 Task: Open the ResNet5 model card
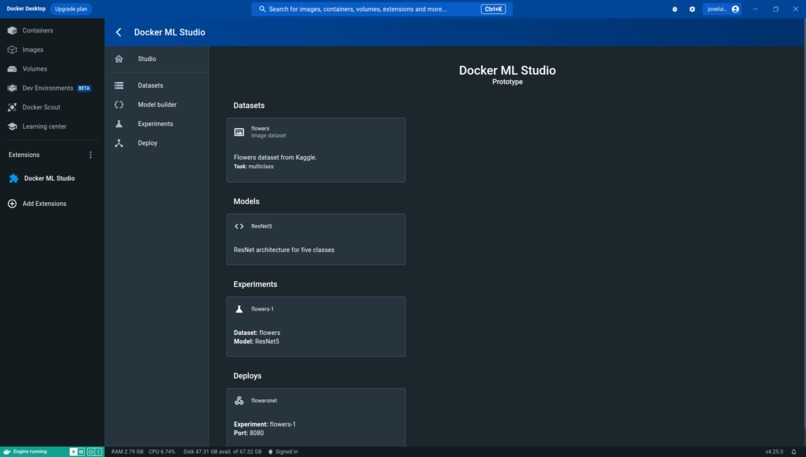pyautogui.click(x=316, y=240)
